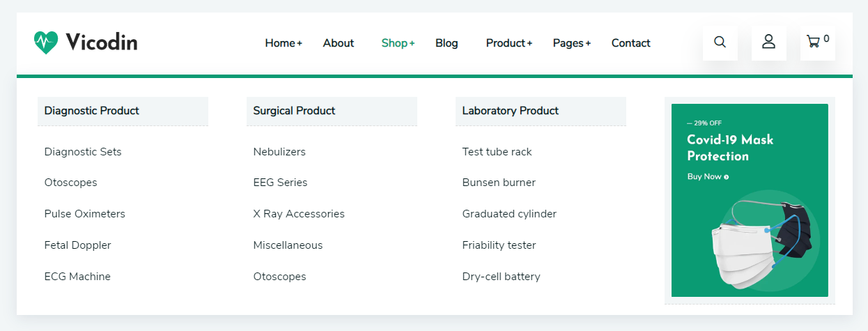The image size is (868, 331).
Task: Expand the Pages menu dropdown
Action: tap(572, 43)
